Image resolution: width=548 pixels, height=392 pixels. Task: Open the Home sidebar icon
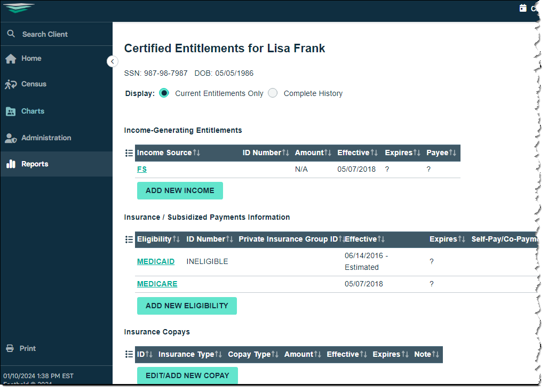click(x=11, y=59)
